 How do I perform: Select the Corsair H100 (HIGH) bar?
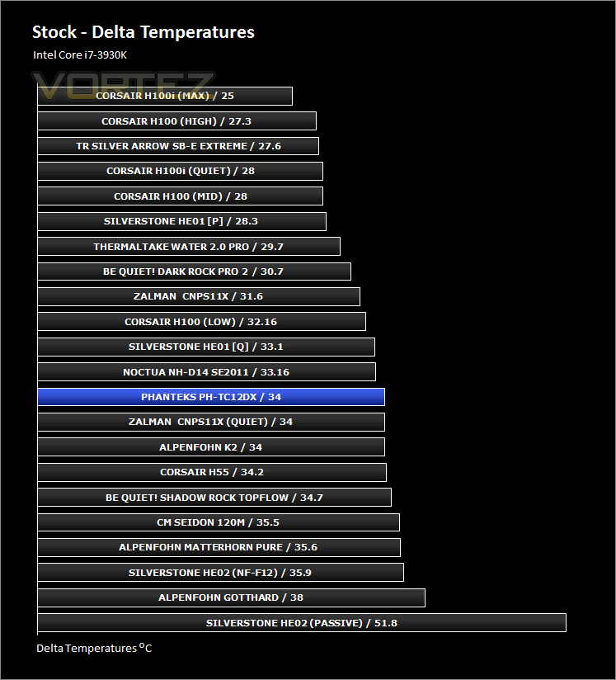pyautogui.click(x=176, y=121)
